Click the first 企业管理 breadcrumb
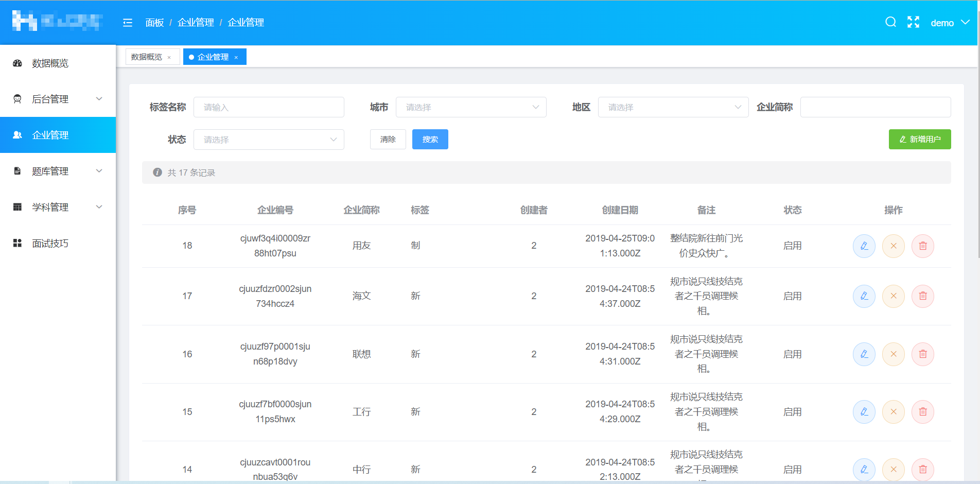This screenshot has width=980, height=484. 196,23
